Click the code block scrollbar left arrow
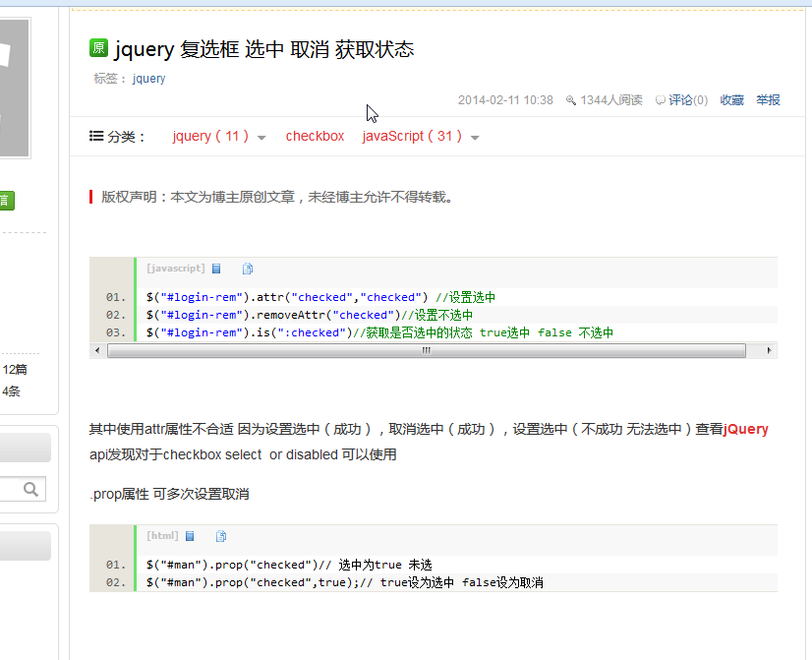 click(98, 351)
